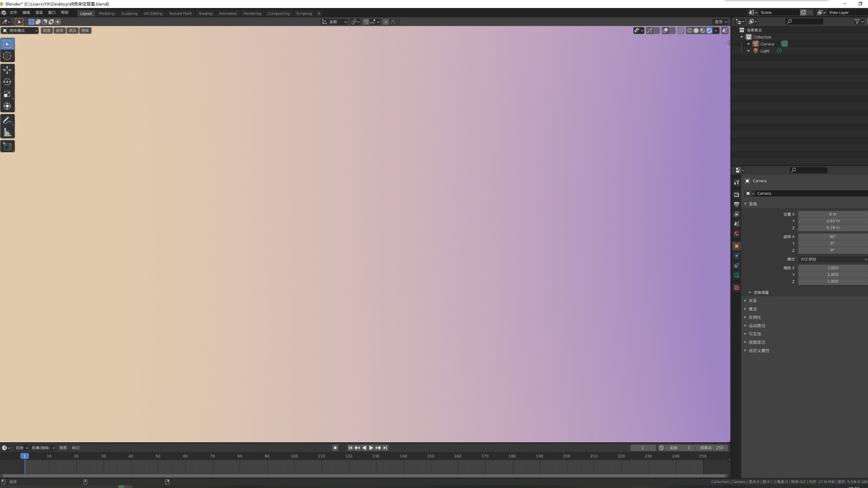
Task: Toggle viewport gizmo visibility
Action: pyautogui.click(x=650, y=31)
